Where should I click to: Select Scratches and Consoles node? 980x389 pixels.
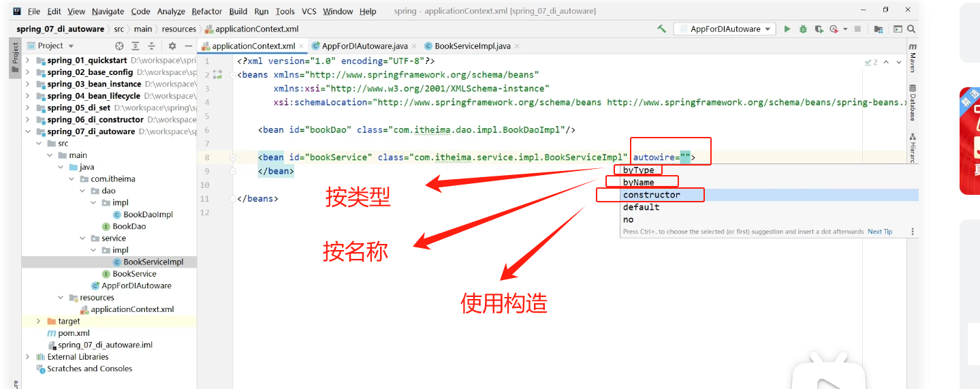89,369
